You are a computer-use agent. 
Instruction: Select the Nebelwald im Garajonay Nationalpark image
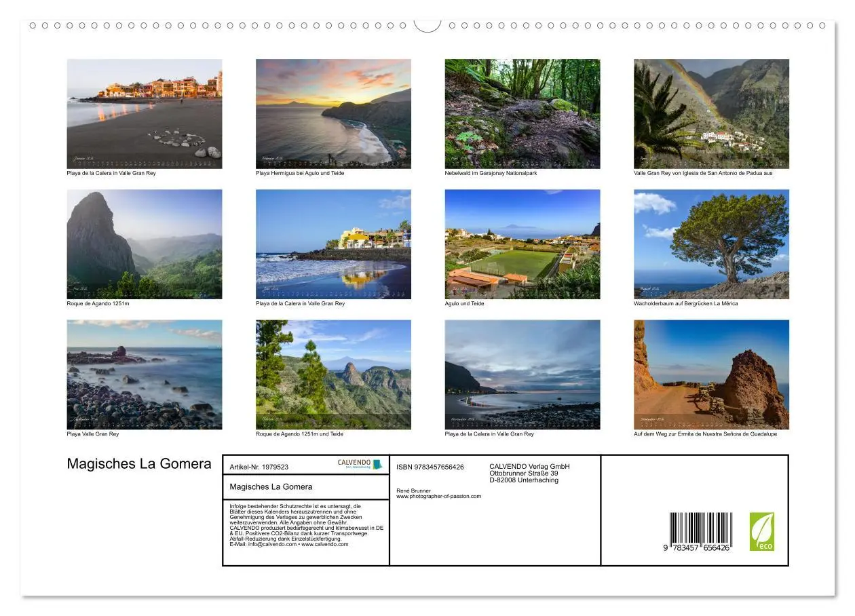[x=521, y=113]
